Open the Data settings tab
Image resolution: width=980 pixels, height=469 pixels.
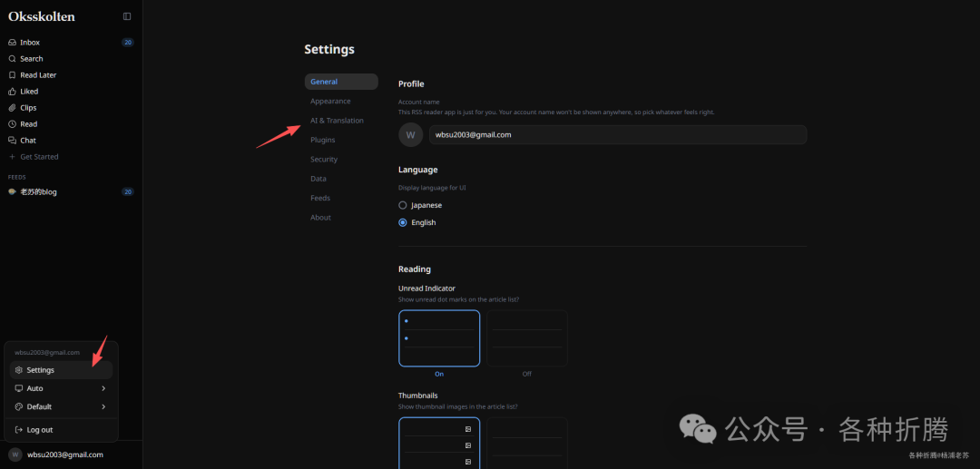[341, 179]
